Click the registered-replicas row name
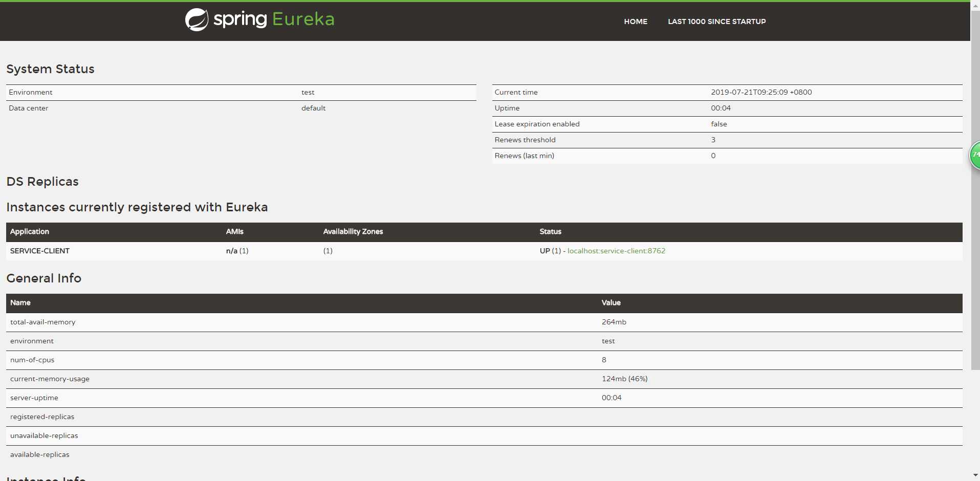 (x=42, y=417)
